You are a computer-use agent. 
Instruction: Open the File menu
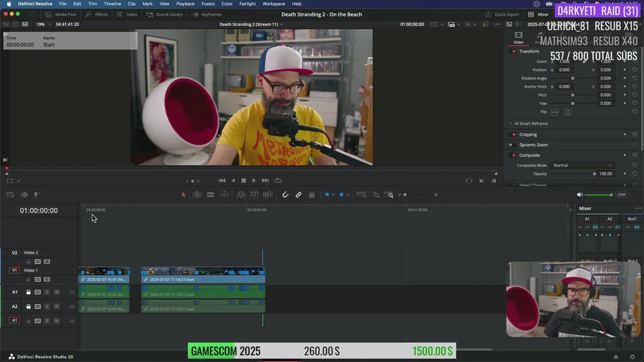[63, 4]
